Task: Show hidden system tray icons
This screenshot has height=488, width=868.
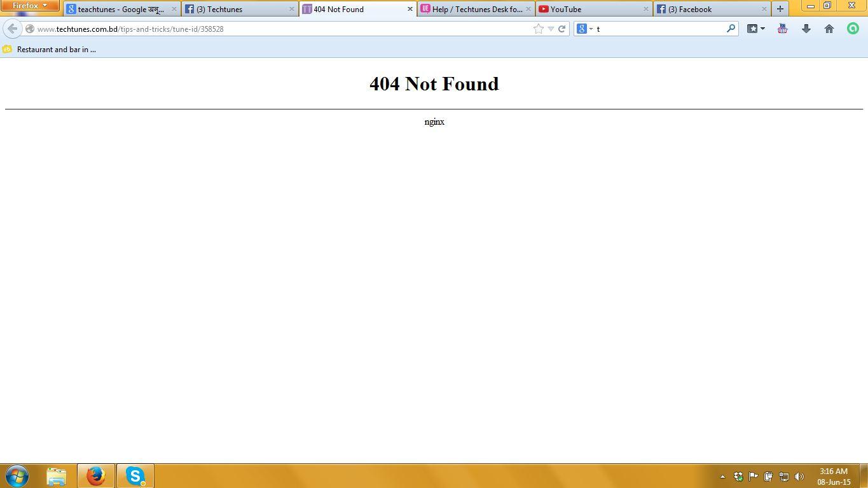Action: point(722,476)
